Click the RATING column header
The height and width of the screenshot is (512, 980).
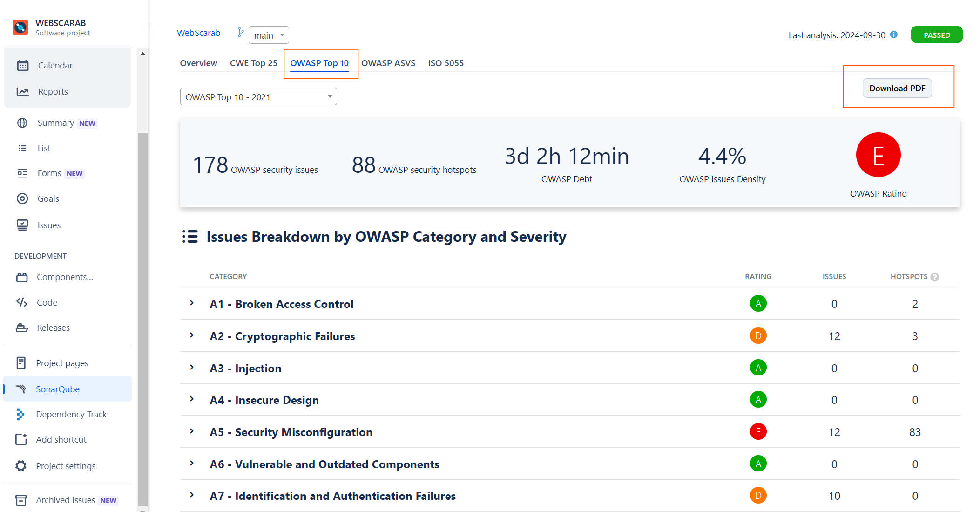[x=758, y=276]
